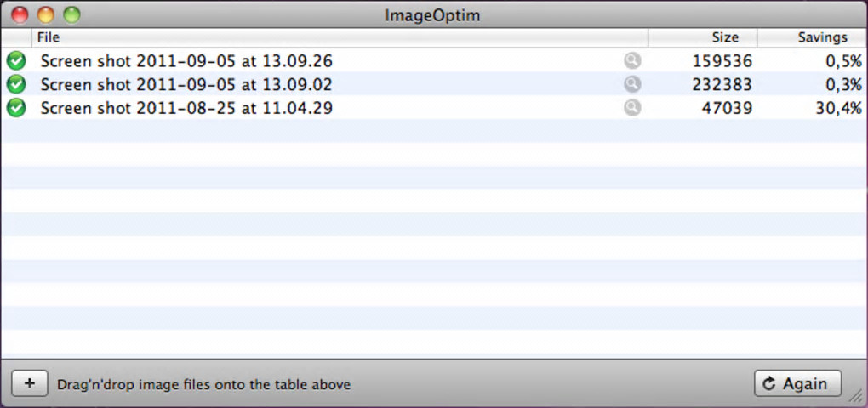Select row Screen shot 2011-09-05 at 13.09.02
The width and height of the screenshot is (868, 408).
186,85
